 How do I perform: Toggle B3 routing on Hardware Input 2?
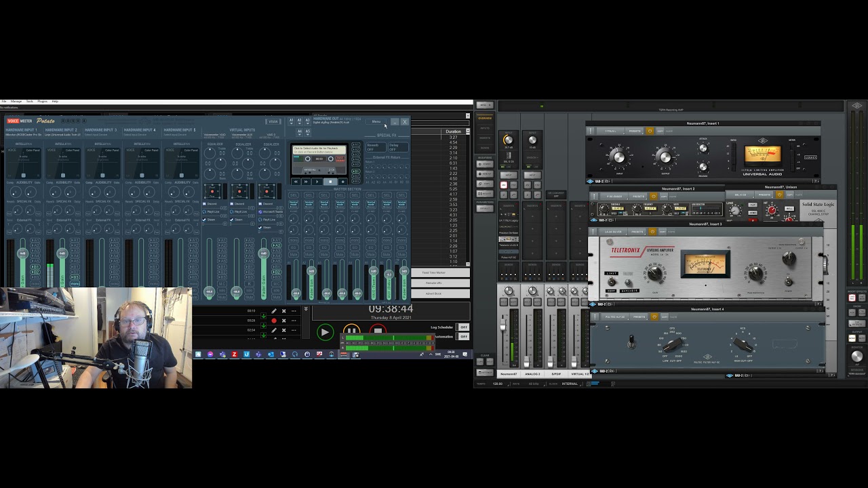[75, 277]
